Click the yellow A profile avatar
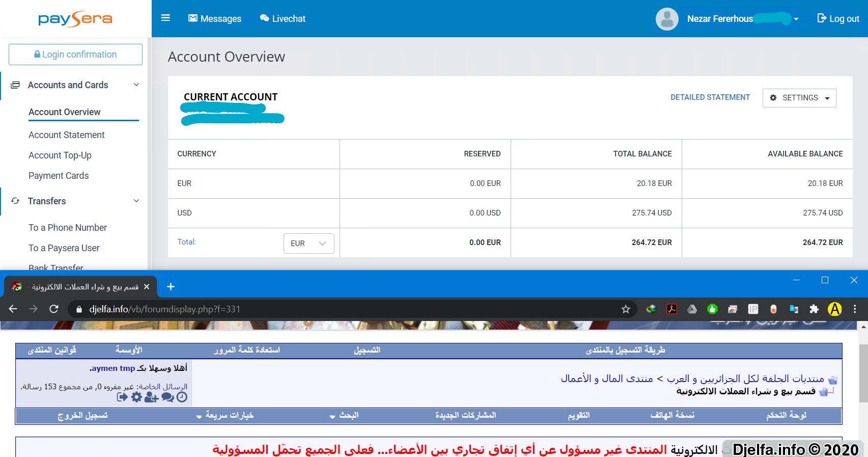Image resolution: width=868 pixels, height=457 pixels. 834,309
